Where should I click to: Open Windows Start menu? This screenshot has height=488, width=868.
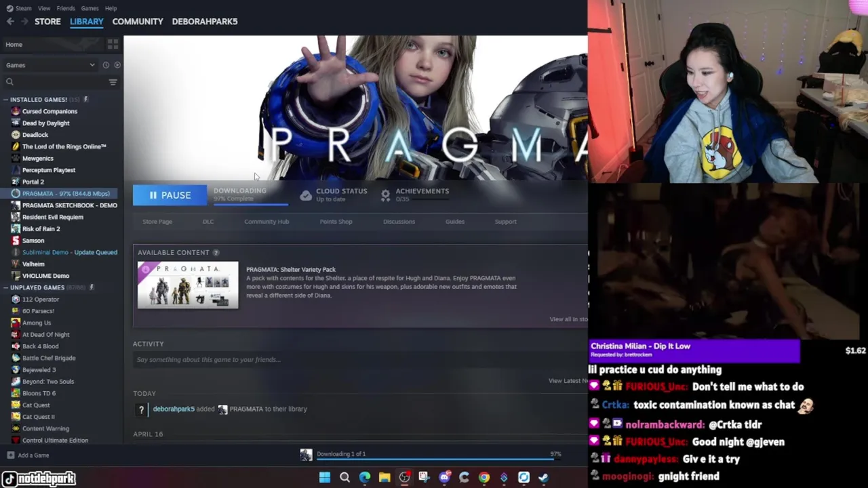(x=325, y=478)
